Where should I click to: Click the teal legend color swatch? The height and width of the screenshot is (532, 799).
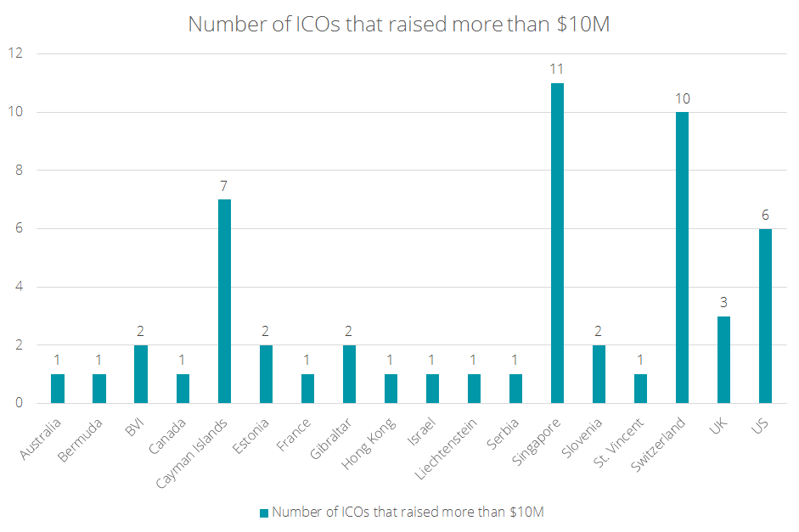click(263, 512)
